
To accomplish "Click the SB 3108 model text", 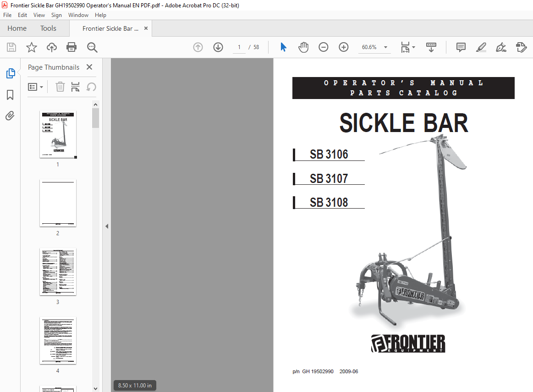I will click(329, 202).
